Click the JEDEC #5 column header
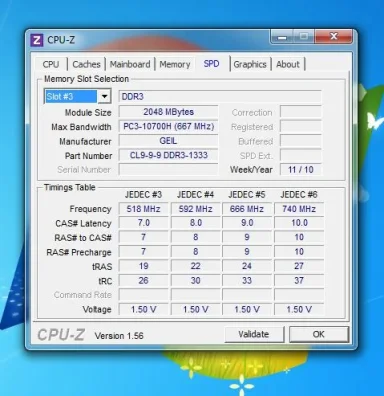 coord(247,195)
